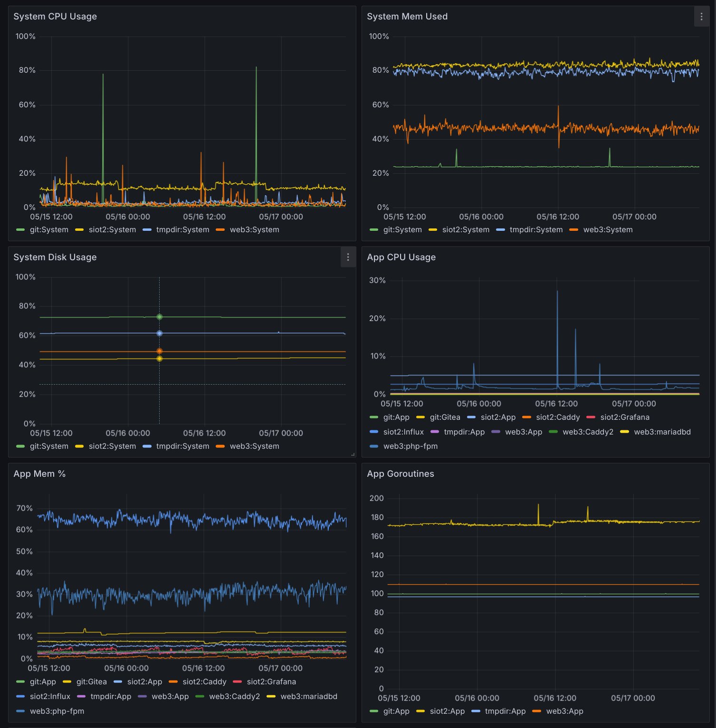This screenshot has height=728, width=716.
Task: Click the App Goroutines panel title
Action: (401, 474)
